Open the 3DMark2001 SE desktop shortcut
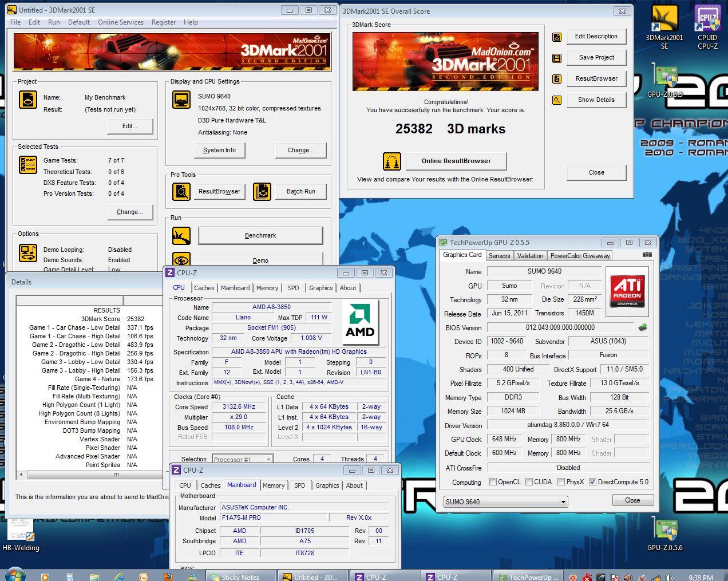 click(x=664, y=26)
